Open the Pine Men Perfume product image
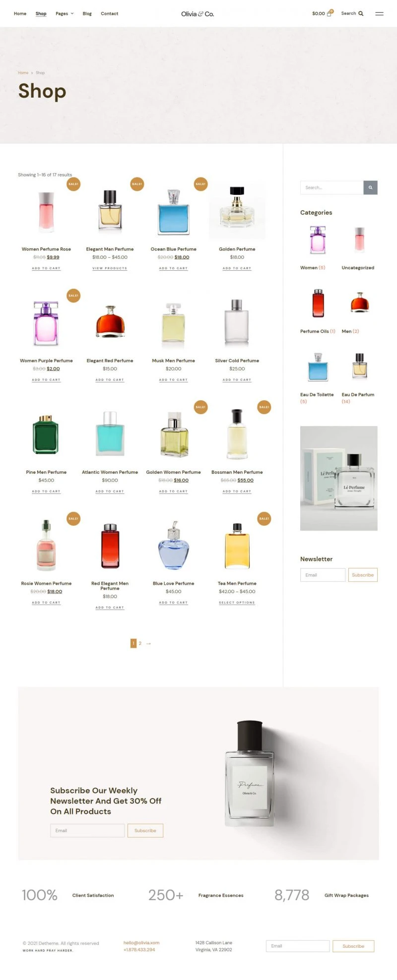 46,434
